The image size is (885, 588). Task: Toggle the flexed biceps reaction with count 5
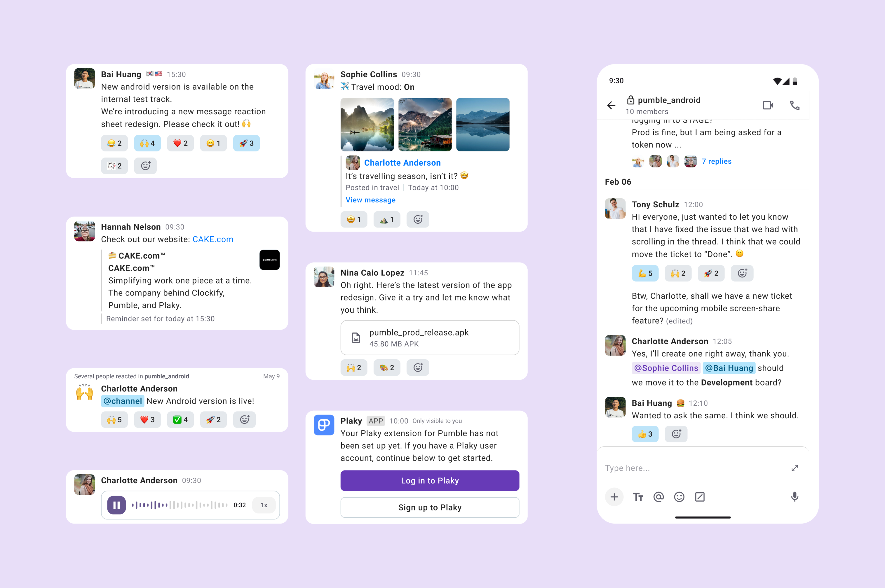coord(645,273)
